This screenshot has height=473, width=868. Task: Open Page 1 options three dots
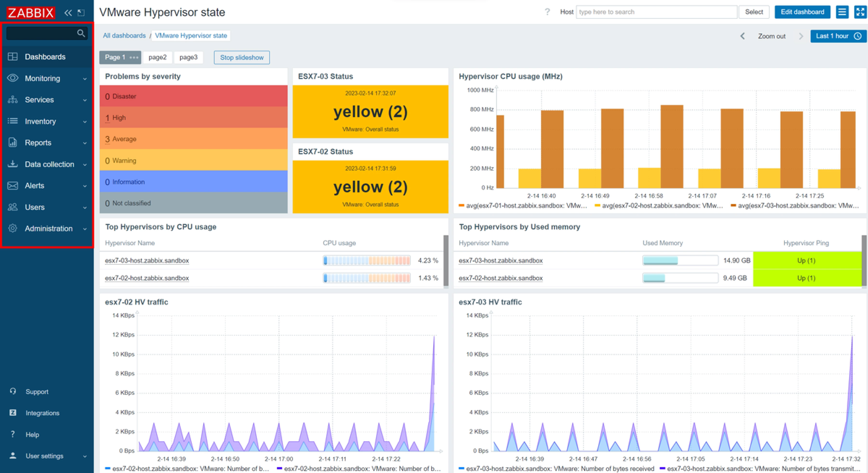click(134, 57)
